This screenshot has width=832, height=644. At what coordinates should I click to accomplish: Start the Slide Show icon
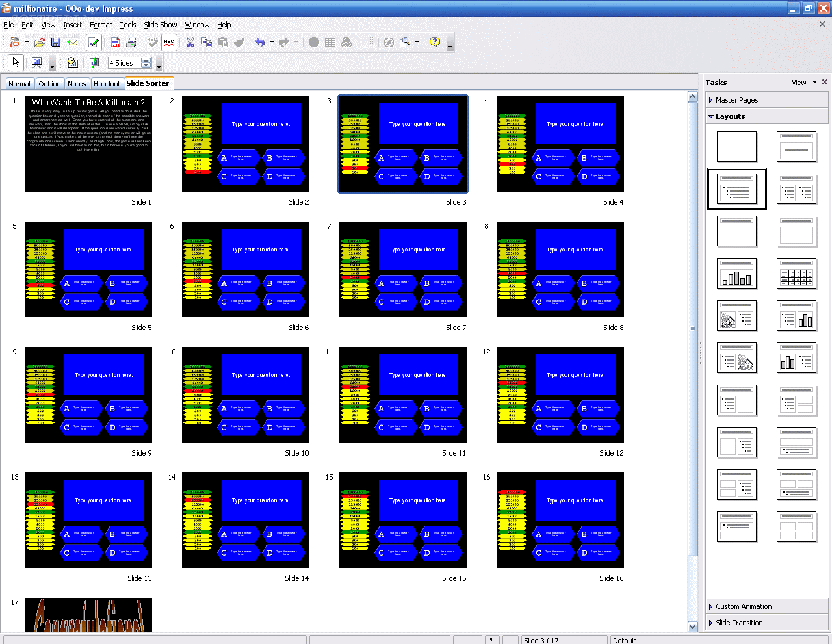pyautogui.click(x=36, y=62)
